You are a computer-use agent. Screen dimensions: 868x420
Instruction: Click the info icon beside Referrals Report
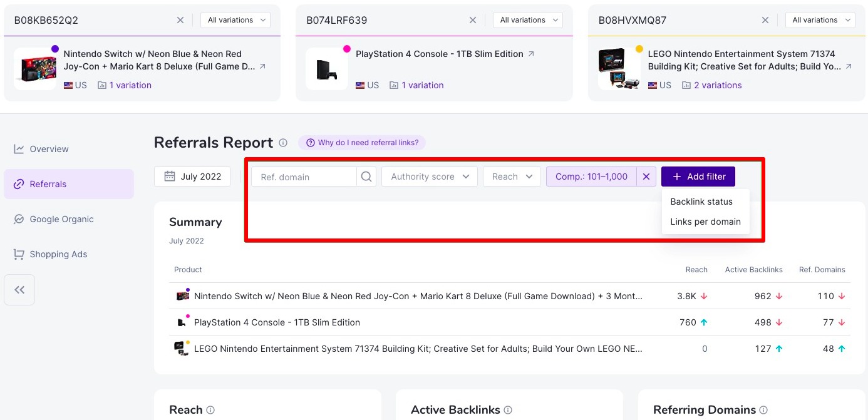pyautogui.click(x=283, y=143)
